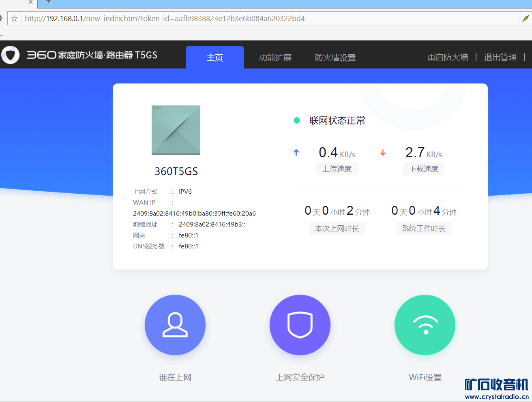Screen dimensions: 532x402
Task: Click the 前缀地址 label
Action: tap(145, 225)
